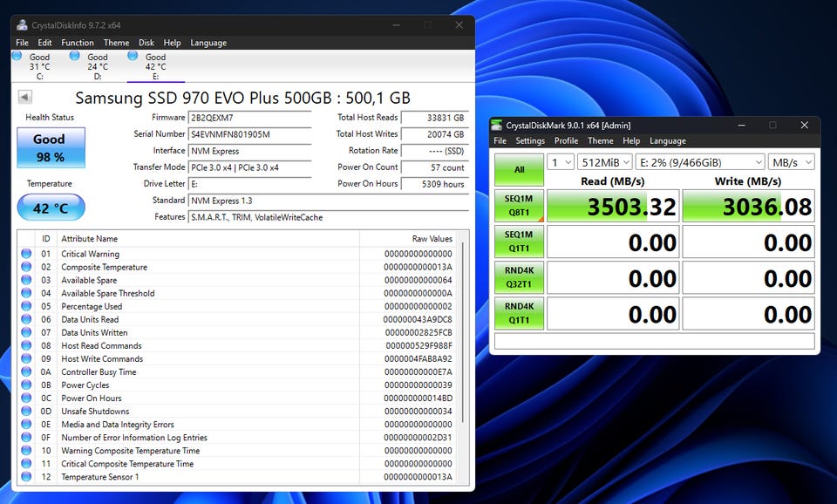Screen dimensions: 837x504
Task: Click the Percentage Used attribute status orb
Action: [26, 306]
